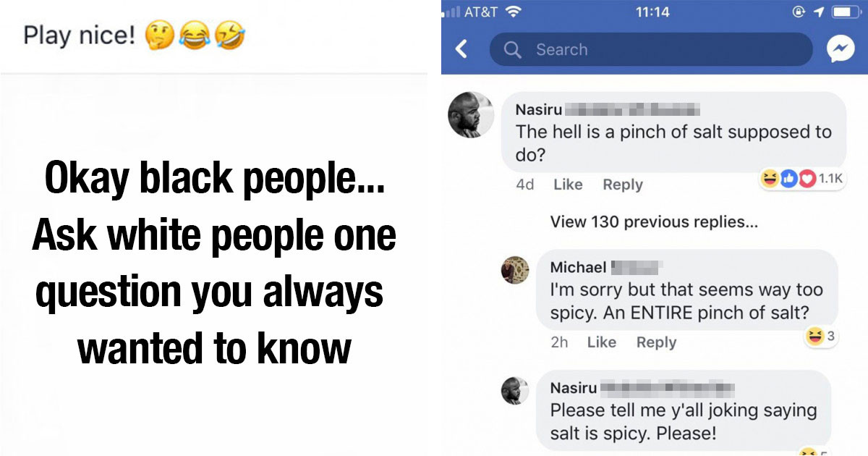Image resolution: width=868 pixels, height=456 pixels.
Task: Like Michael's spicy salt comment
Action: tap(603, 342)
